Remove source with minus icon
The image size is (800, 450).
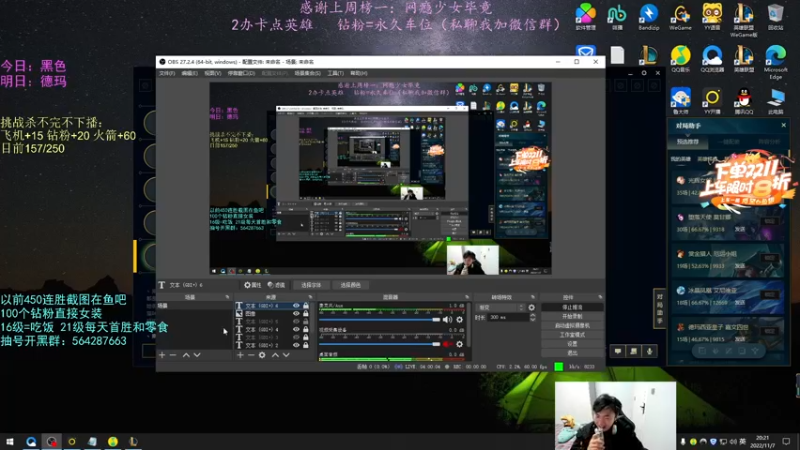pos(251,355)
